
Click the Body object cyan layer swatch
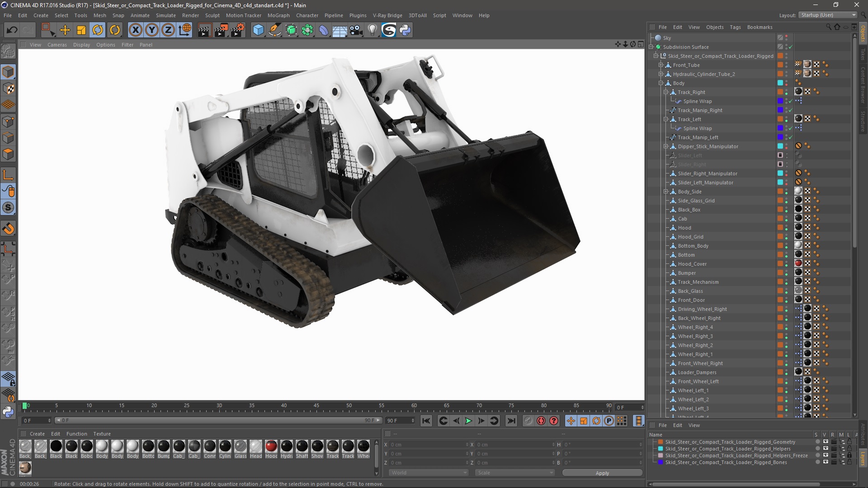point(780,83)
